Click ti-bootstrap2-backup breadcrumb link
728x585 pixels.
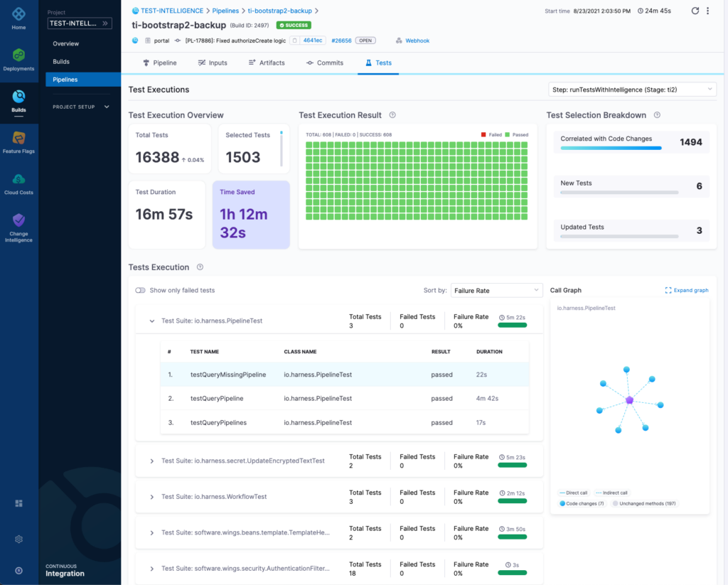279,11
